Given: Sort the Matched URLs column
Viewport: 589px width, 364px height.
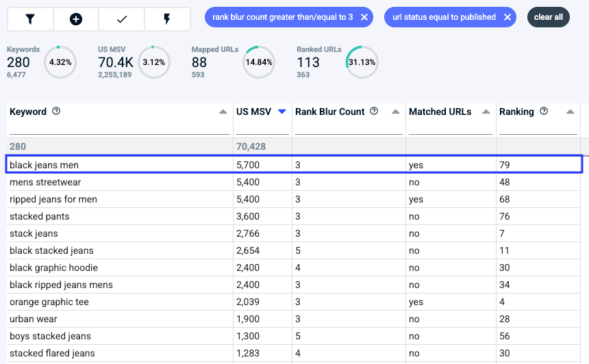Looking at the screenshot, I should pos(486,112).
